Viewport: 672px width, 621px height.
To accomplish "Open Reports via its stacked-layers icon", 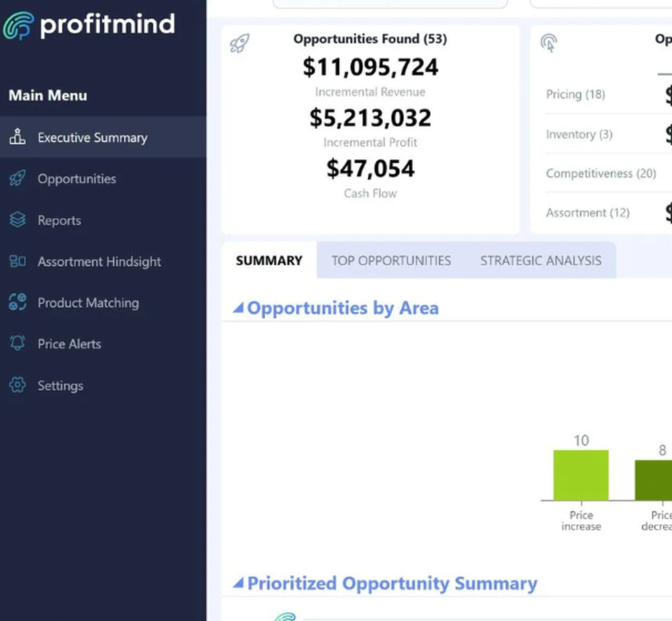I will coord(16,220).
